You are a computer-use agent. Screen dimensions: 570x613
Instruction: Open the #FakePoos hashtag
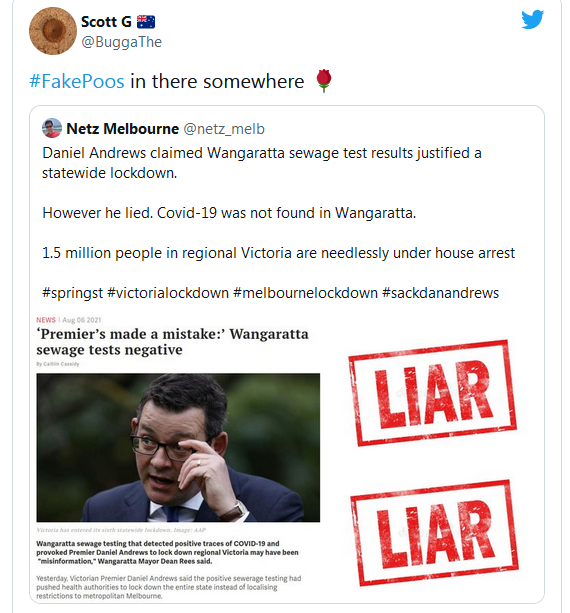click(x=77, y=81)
